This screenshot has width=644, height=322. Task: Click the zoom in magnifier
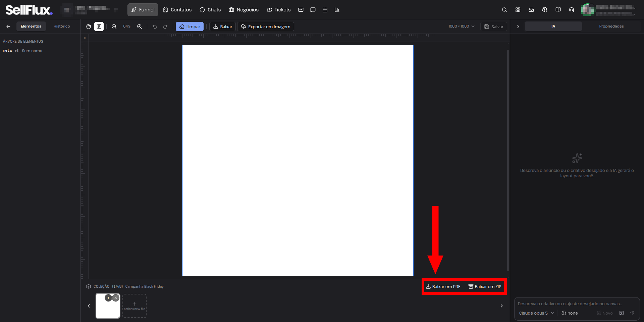click(x=140, y=27)
